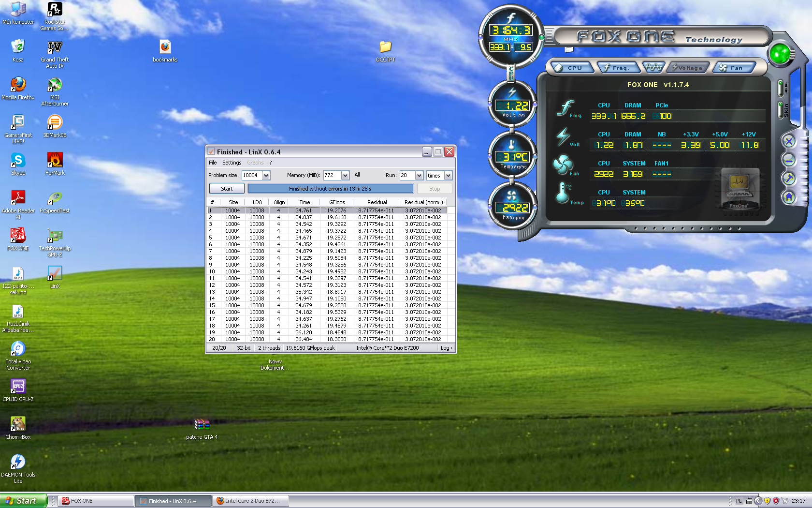Expand the times unit dropdown arrow
Image resolution: width=812 pixels, height=508 pixels.
pyautogui.click(x=449, y=176)
